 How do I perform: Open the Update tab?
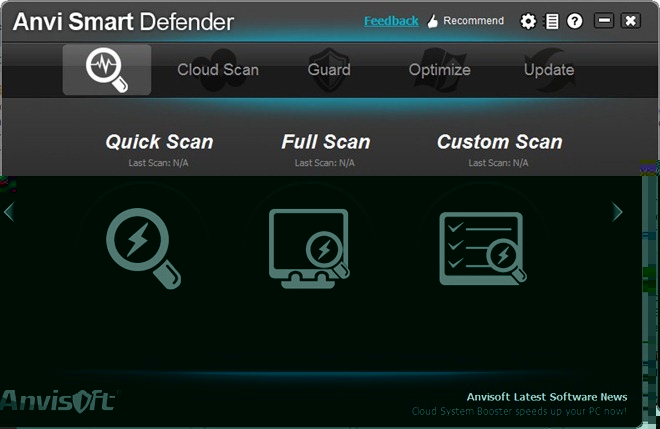pyautogui.click(x=549, y=70)
